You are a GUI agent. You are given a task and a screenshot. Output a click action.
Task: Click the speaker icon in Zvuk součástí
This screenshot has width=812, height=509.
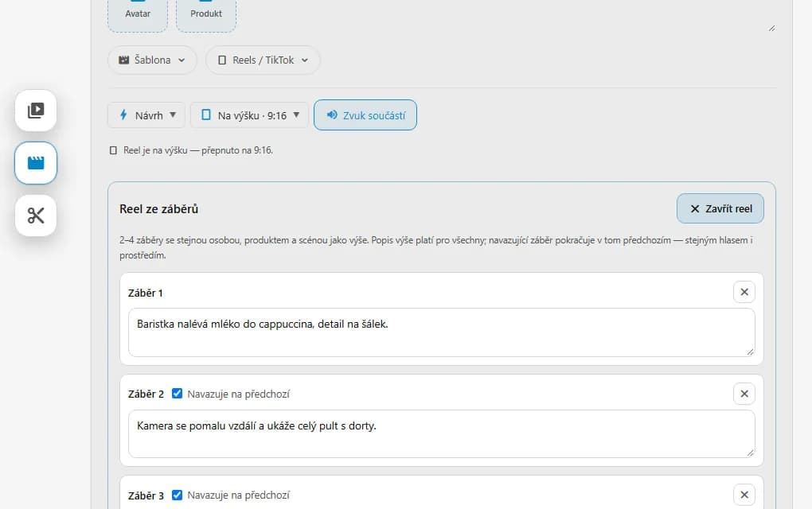point(332,115)
